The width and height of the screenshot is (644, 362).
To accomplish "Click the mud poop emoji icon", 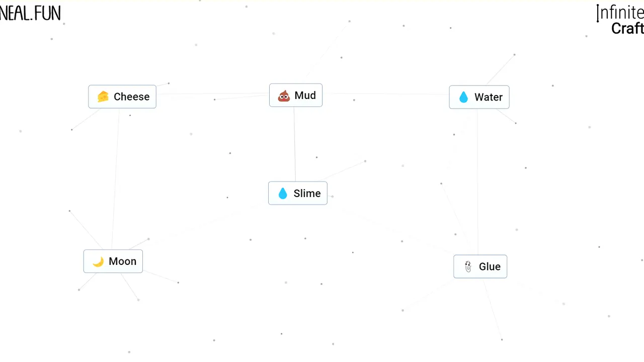I will 284,96.
